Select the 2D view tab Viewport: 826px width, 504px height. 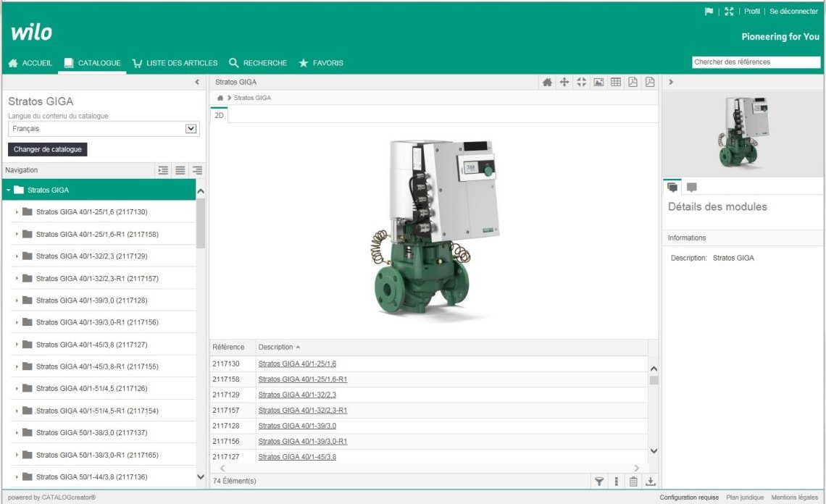[x=219, y=115]
